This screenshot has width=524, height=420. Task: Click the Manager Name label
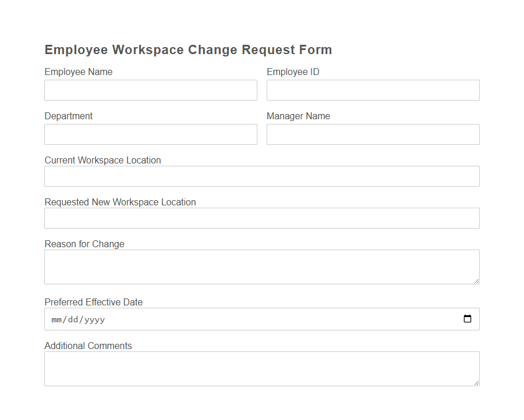(x=298, y=116)
